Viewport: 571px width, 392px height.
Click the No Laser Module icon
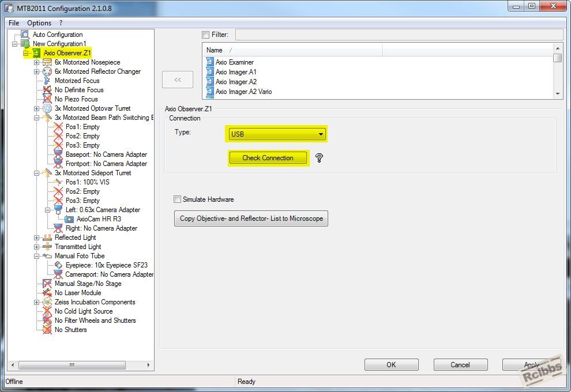[47, 293]
